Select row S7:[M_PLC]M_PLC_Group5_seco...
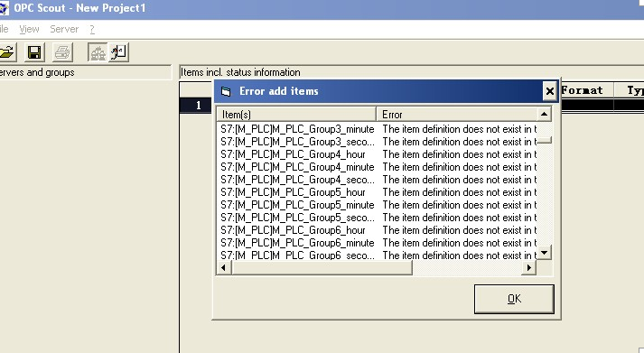The image size is (644, 353). coord(377,218)
